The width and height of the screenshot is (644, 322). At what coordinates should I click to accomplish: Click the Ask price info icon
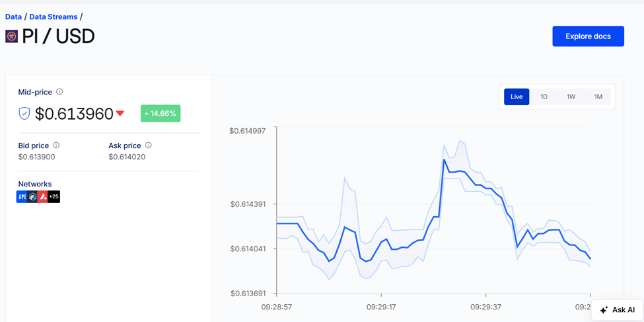148,145
